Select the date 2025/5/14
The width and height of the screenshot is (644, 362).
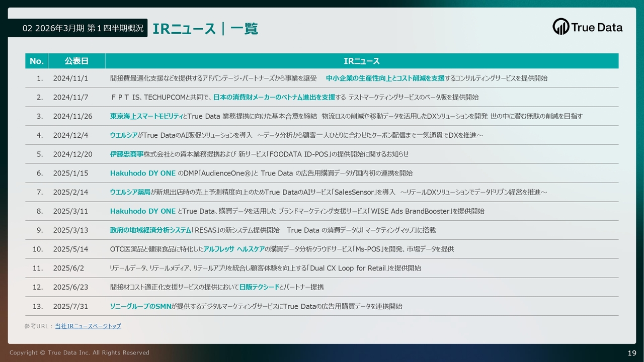[70, 249]
